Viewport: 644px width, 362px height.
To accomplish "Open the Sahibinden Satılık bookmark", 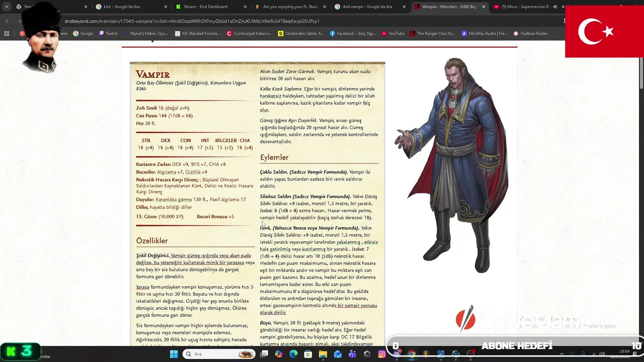I will click(x=301, y=34).
